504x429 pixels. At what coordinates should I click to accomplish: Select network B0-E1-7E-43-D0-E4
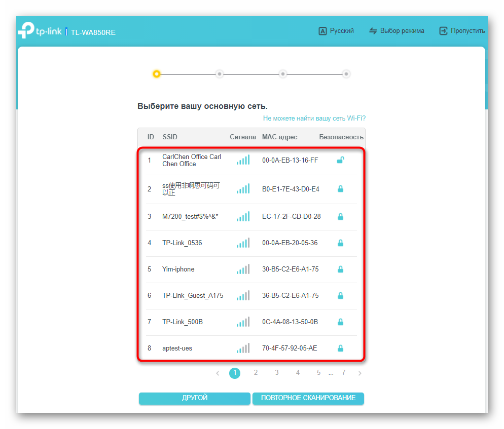click(251, 189)
